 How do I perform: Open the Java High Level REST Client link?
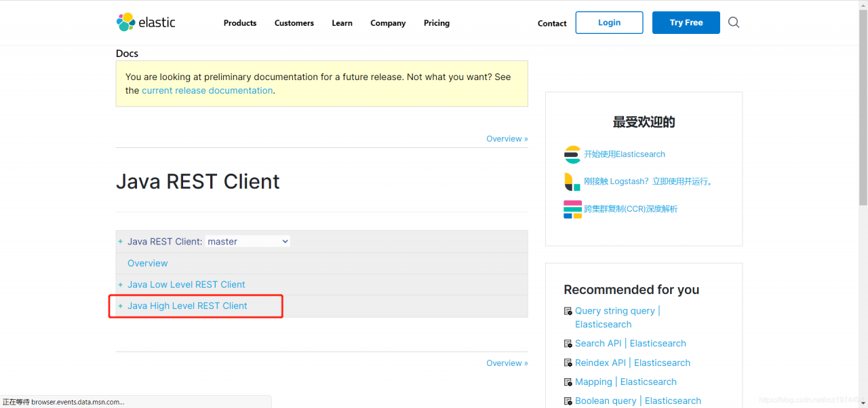(x=187, y=306)
